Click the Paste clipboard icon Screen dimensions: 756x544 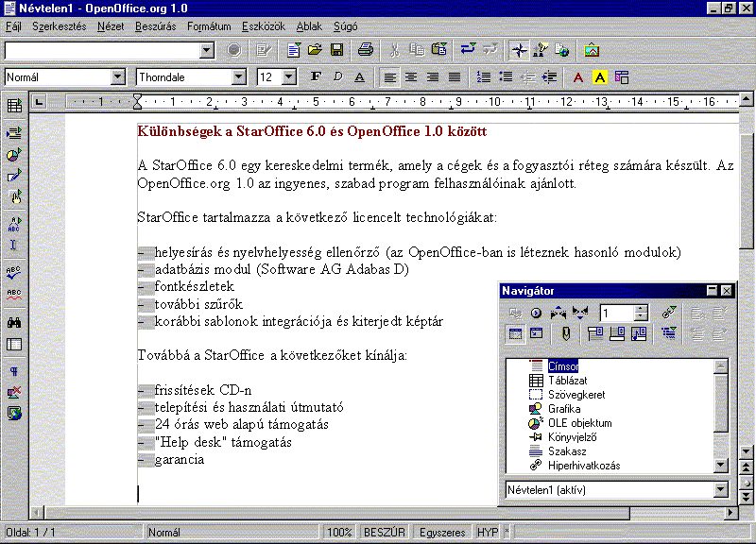click(438, 50)
